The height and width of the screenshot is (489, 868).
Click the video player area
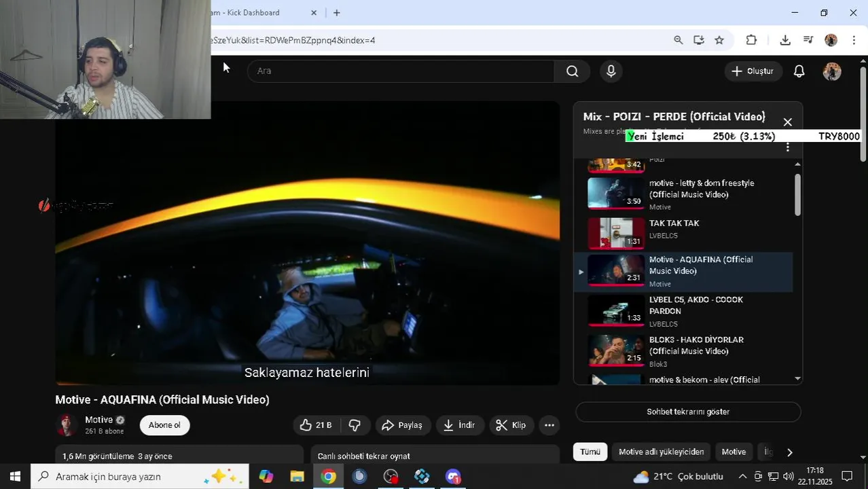307,243
